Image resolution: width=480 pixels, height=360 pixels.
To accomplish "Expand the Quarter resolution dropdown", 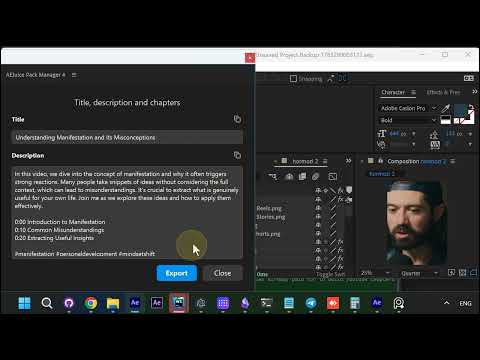I will coord(419,273).
